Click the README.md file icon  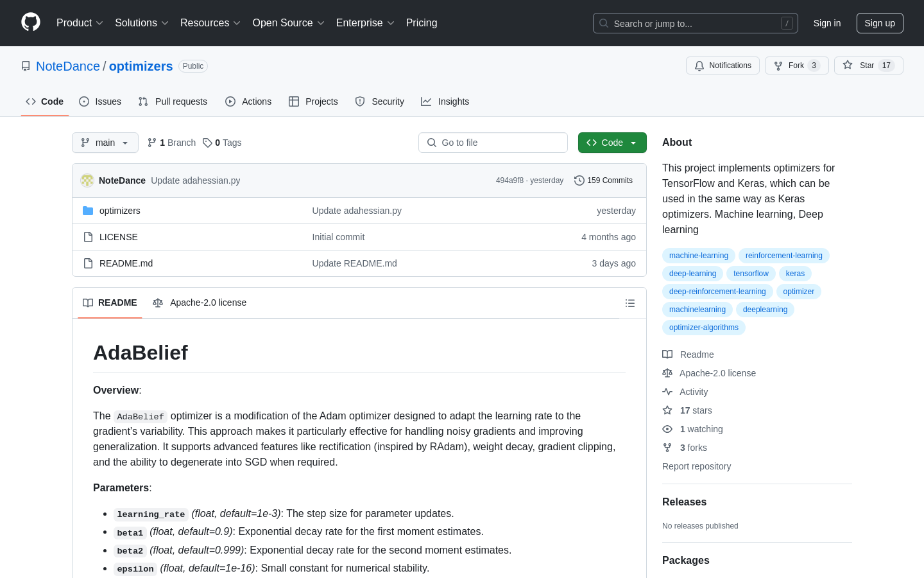(88, 263)
